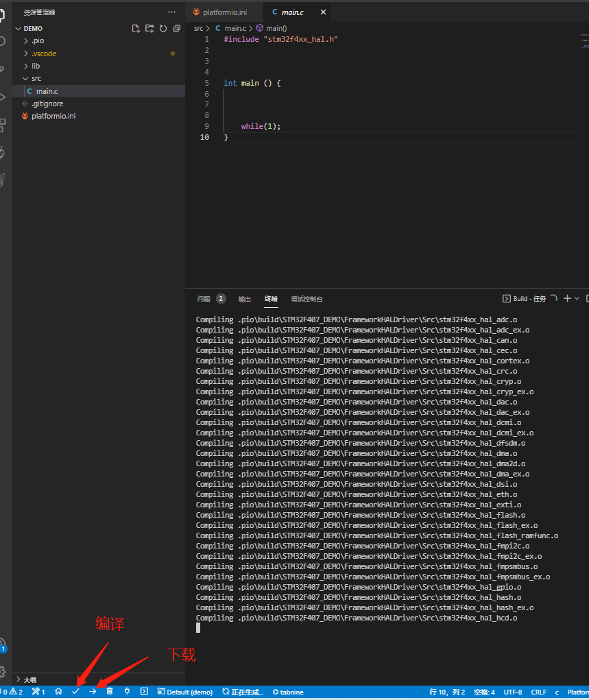Open the explorer panel more actions menu
This screenshot has height=700, width=589.
(x=171, y=12)
